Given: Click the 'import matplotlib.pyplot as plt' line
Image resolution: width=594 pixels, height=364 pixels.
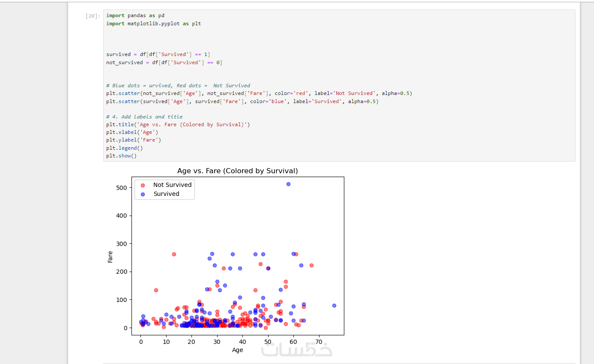Looking at the screenshot, I should pyautogui.click(x=154, y=24).
